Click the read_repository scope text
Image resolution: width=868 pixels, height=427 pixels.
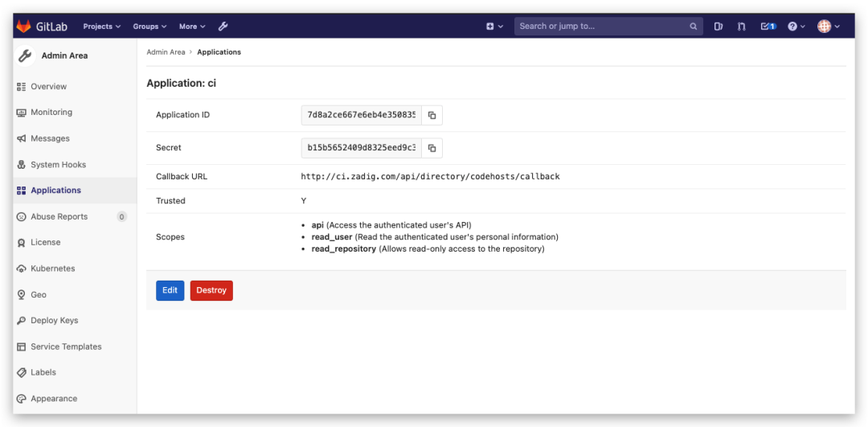(x=428, y=249)
